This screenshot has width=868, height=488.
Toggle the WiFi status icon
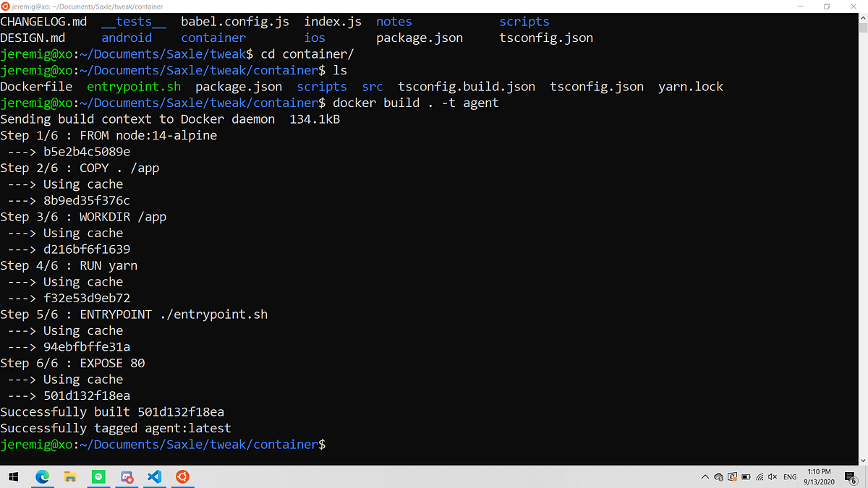760,476
